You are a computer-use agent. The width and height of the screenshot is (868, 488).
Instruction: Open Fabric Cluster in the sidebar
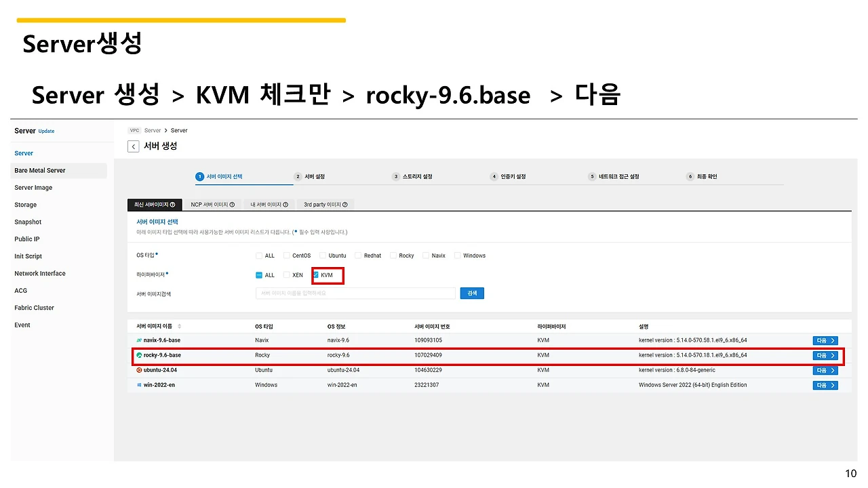coord(34,308)
